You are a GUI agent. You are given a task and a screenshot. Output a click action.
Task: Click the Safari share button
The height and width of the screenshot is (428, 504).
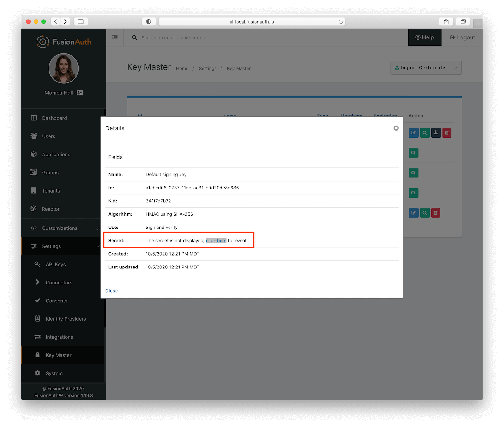446,21
